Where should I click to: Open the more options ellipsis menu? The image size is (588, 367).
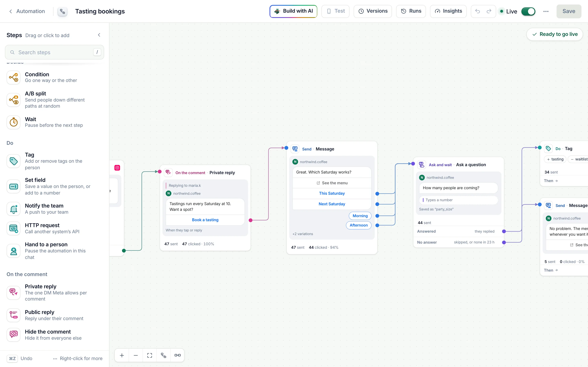point(546,11)
